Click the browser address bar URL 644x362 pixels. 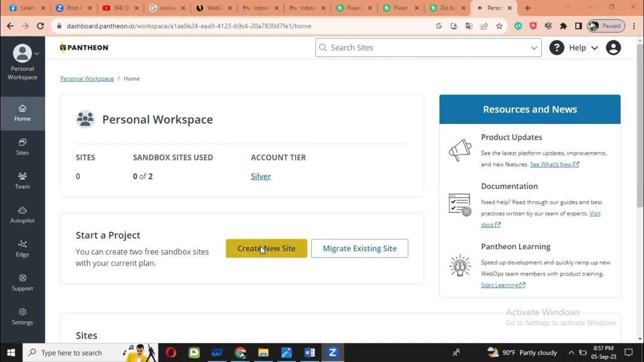point(189,26)
